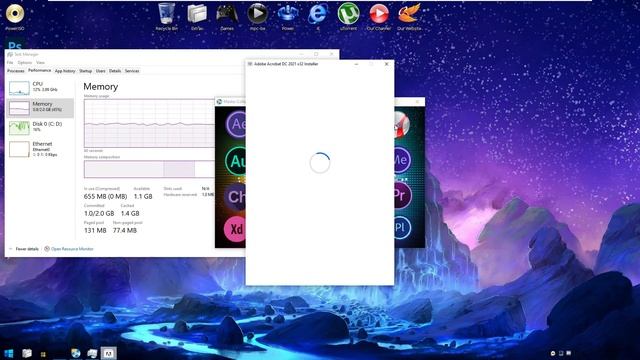
Task: Select the Acrobat icon in collection window
Action: click(x=401, y=124)
